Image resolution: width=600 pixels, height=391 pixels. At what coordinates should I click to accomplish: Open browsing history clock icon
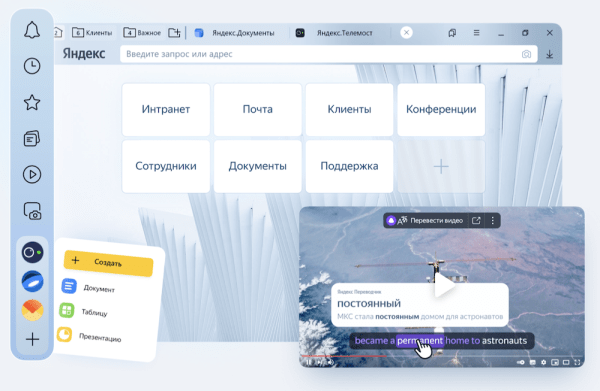point(32,66)
